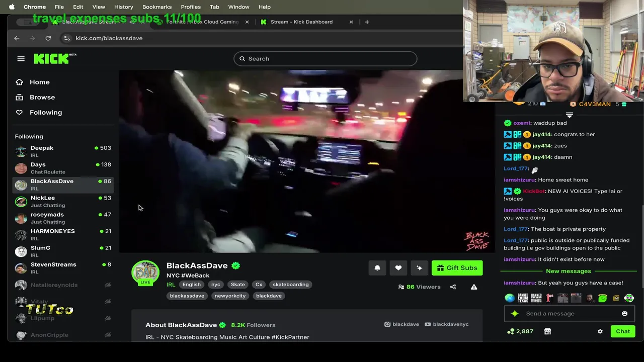Open the Kick hamburger sidebar menu
Image resolution: width=644 pixels, height=362 pixels.
[x=21, y=59]
